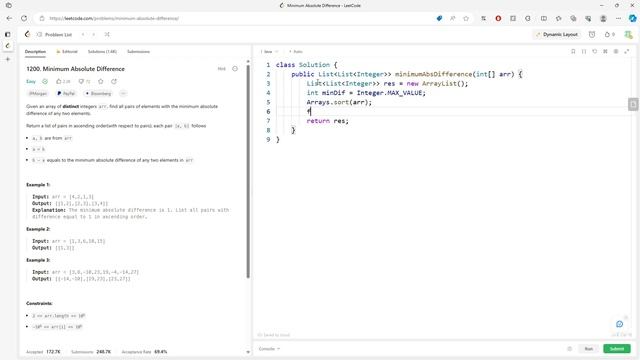Go to previous problem arrow
640x360 pixels.
click(83, 35)
